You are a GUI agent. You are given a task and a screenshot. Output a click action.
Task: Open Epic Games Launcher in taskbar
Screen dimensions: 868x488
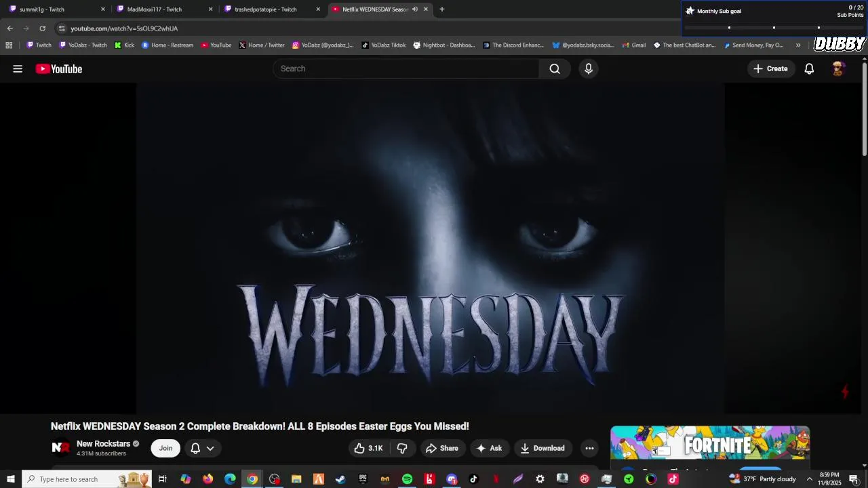point(363,479)
